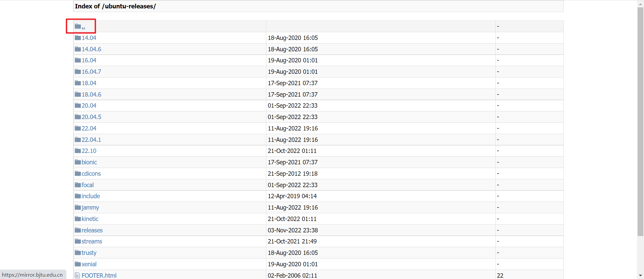Click the folder icon next to bionic

coord(78,162)
